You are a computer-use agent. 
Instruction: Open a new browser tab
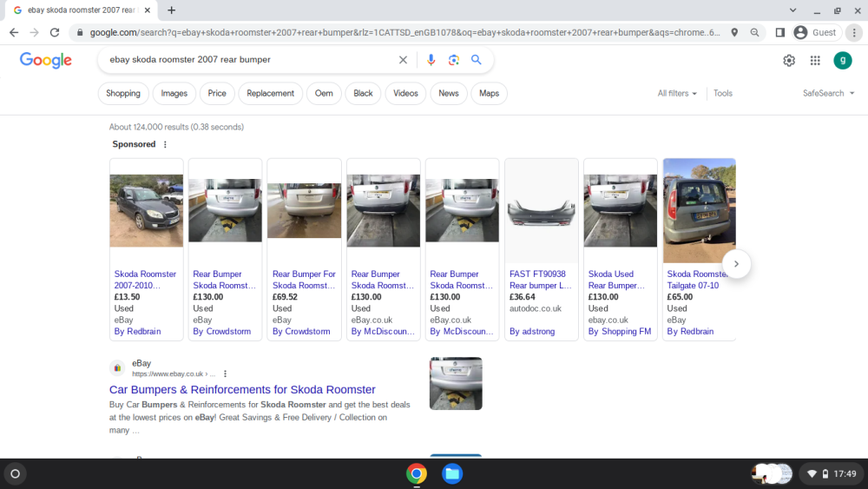(171, 10)
